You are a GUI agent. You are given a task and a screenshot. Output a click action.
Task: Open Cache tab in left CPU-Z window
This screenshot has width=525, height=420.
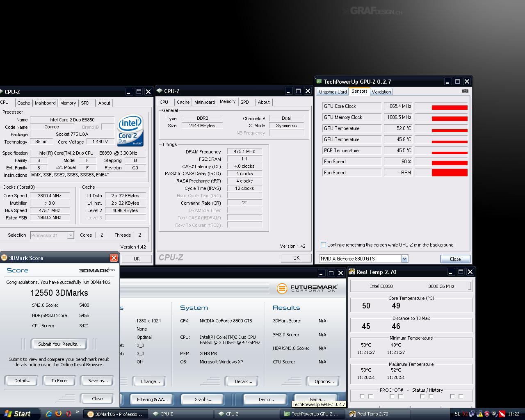[x=23, y=103]
